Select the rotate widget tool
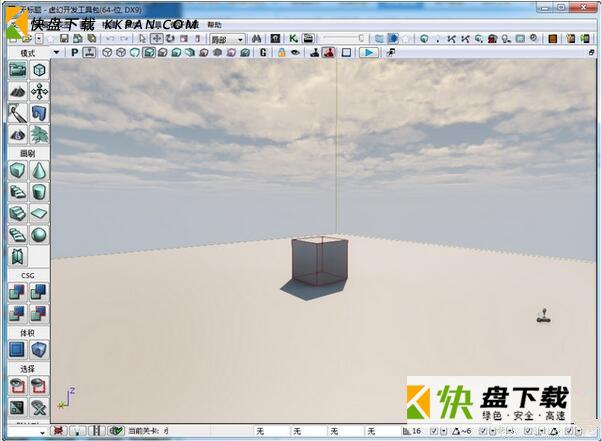601x441 pixels. (x=170, y=39)
